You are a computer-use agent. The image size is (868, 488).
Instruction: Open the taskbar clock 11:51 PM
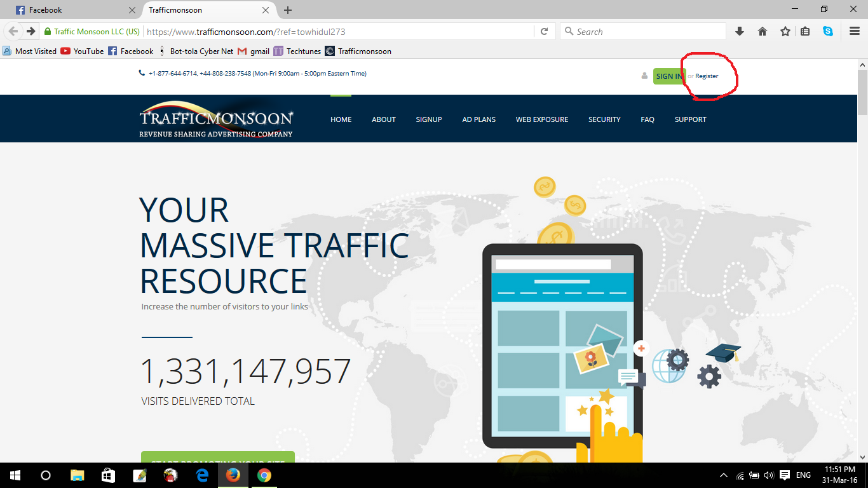point(840,475)
